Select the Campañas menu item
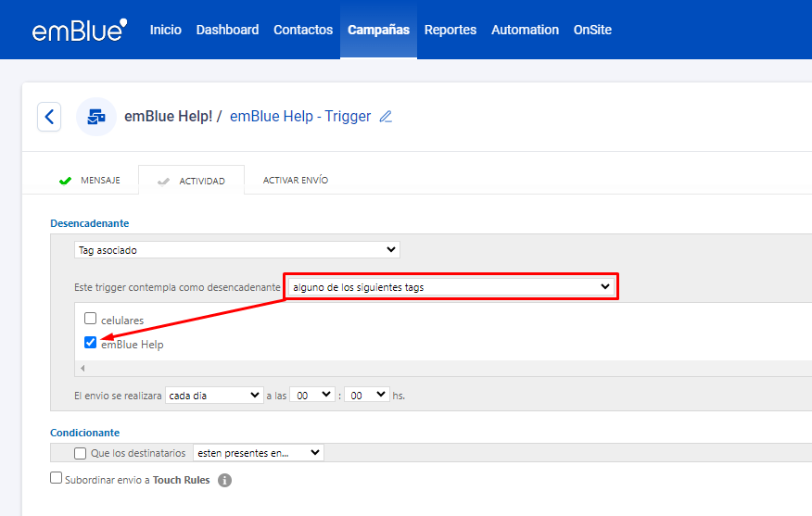The image size is (812, 516). 378,30
